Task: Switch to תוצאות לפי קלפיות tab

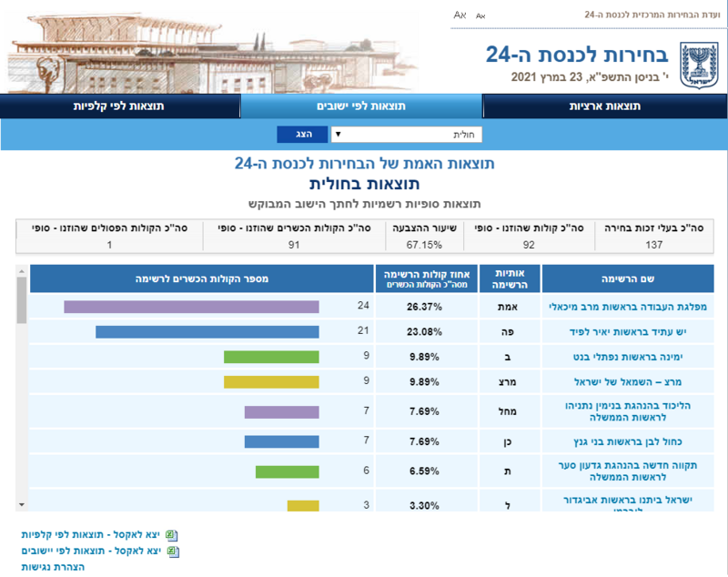Action: click(x=119, y=106)
